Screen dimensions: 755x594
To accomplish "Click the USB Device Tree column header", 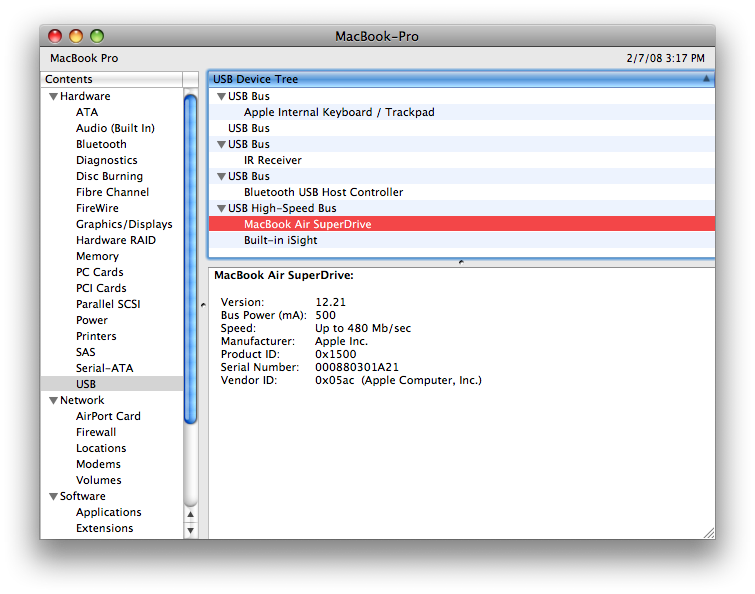I will (x=461, y=79).
